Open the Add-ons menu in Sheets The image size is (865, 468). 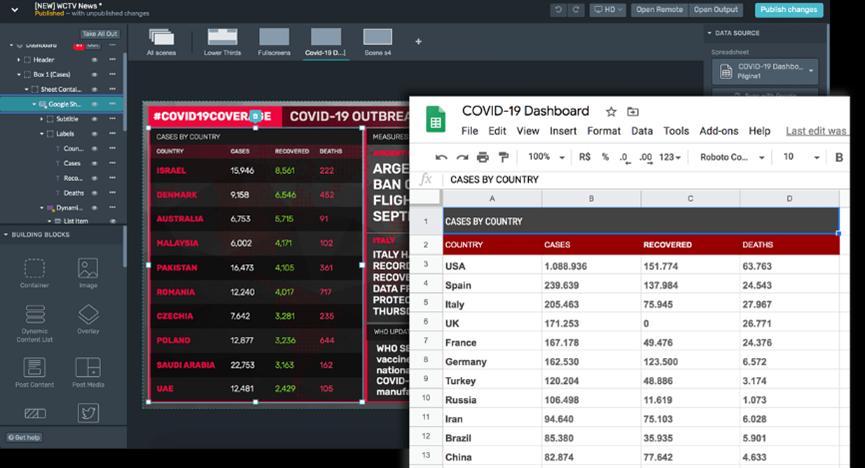point(718,131)
